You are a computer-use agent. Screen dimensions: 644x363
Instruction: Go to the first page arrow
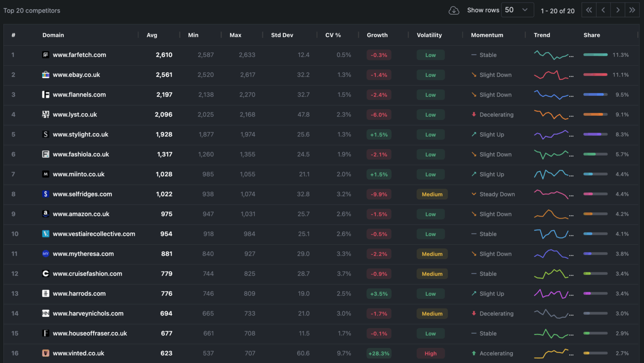pos(589,10)
